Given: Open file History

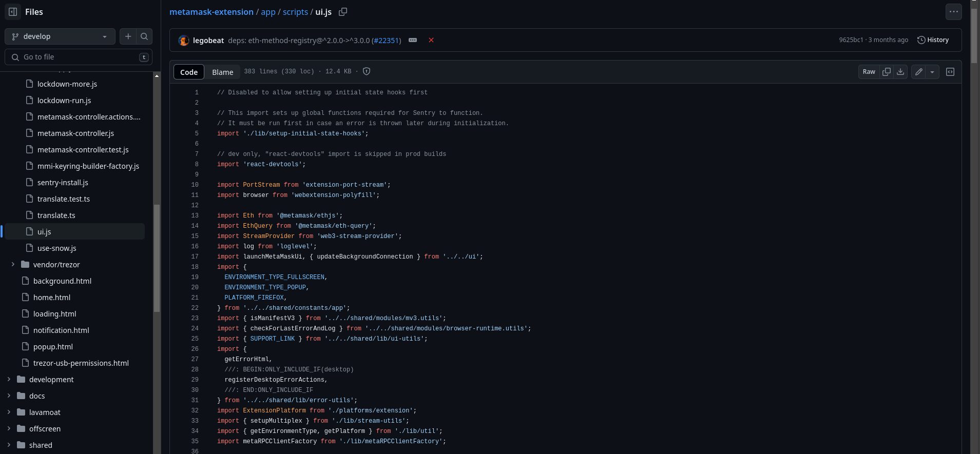Looking at the screenshot, I should pos(933,40).
